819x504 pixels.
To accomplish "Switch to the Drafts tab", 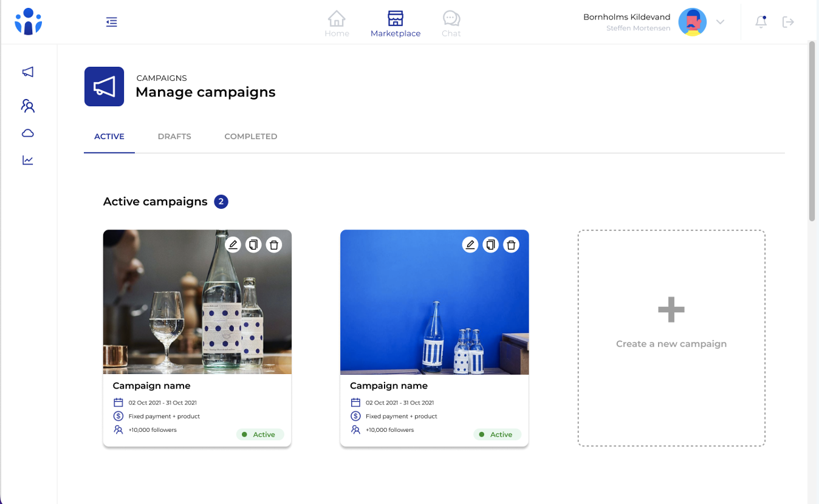I will click(x=174, y=137).
